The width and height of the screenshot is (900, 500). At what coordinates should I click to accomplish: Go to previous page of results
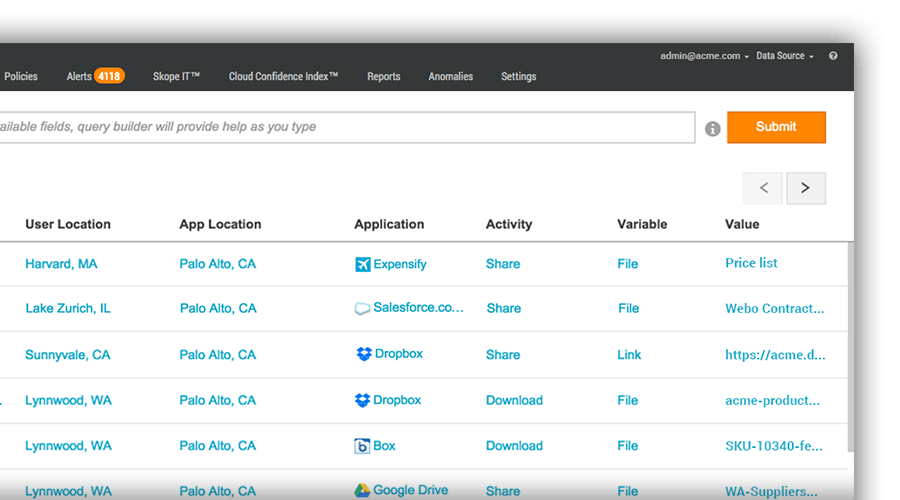[x=764, y=188]
